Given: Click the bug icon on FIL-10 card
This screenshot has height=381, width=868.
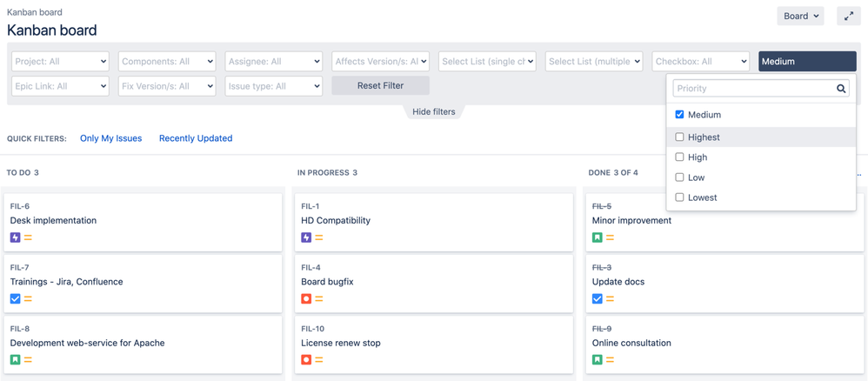Looking at the screenshot, I should coord(306,359).
